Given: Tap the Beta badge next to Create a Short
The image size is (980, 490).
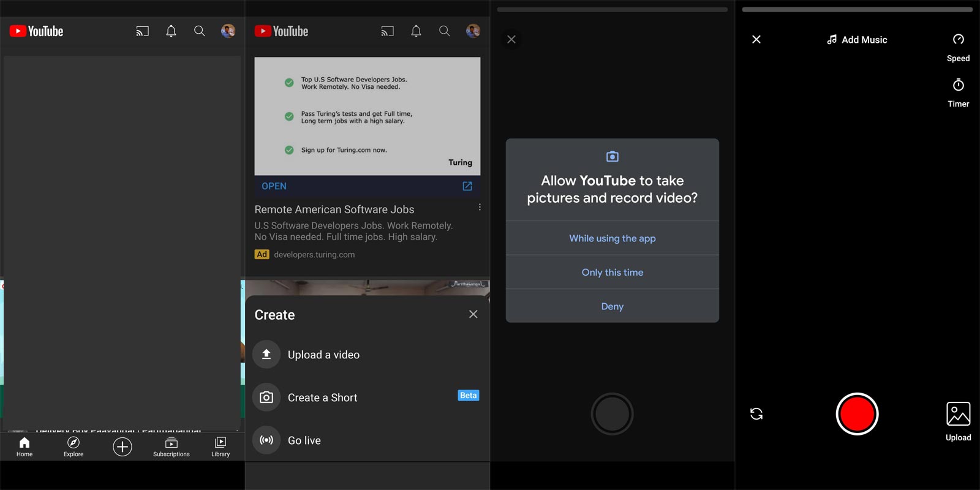Looking at the screenshot, I should pos(469,396).
